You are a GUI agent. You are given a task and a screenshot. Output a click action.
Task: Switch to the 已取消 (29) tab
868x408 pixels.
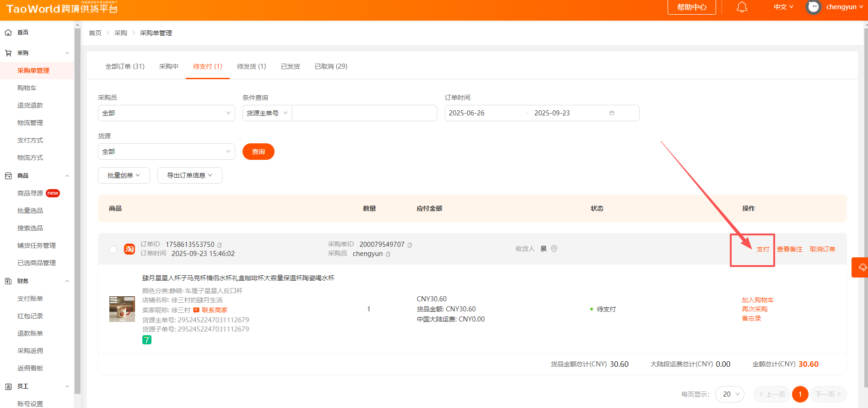tap(331, 66)
